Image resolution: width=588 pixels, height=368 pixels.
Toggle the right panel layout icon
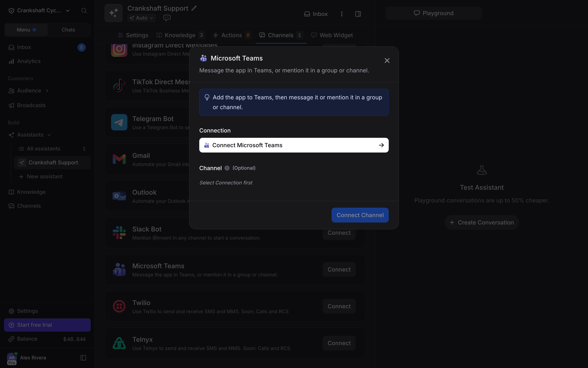click(358, 14)
